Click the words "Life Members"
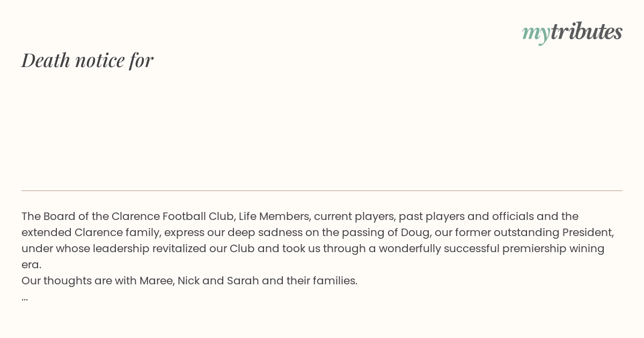The height and width of the screenshot is (338, 644). [274, 216]
